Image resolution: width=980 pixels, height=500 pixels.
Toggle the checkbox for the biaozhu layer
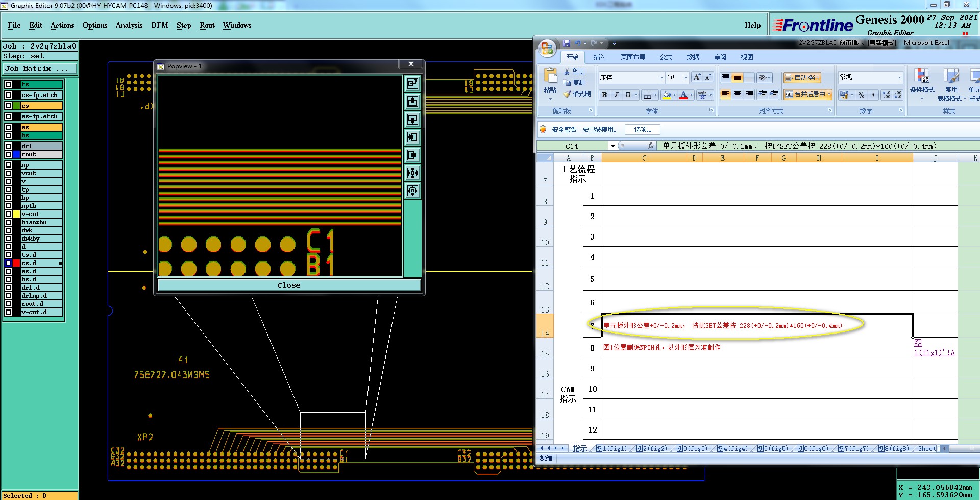coord(8,222)
